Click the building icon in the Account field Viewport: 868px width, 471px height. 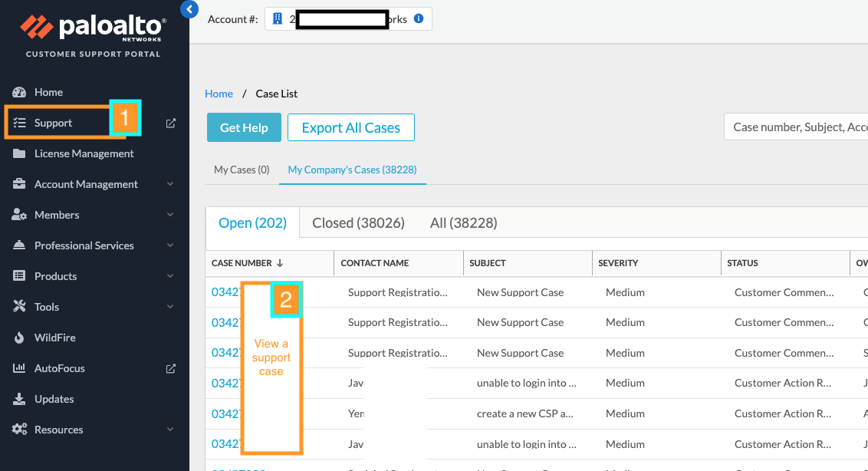coord(278,18)
